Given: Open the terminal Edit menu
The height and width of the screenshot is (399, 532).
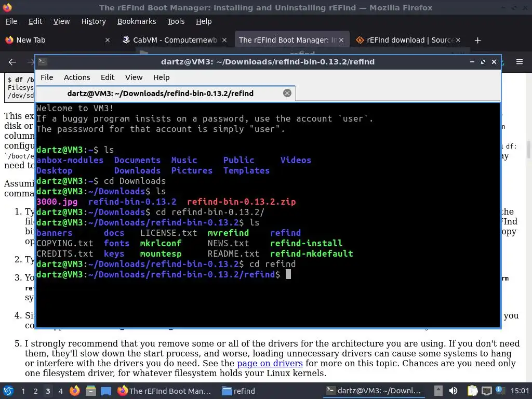Looking at the screenshot, I should [108, 77].
